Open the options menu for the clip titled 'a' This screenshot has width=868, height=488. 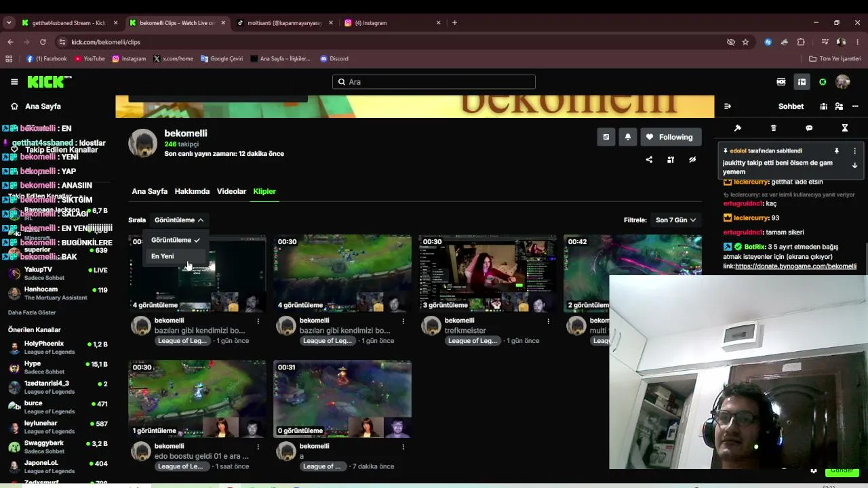pos(403,447)
